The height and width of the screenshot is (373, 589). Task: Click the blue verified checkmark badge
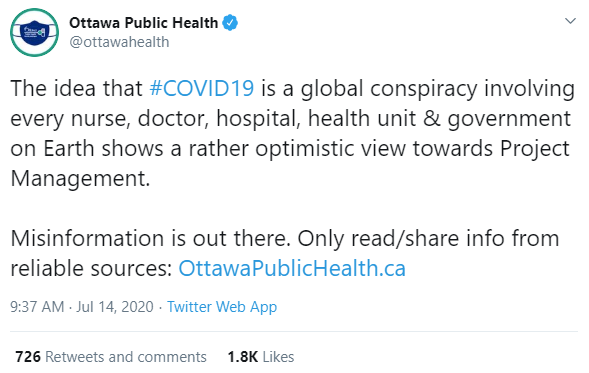click(230, 23)
